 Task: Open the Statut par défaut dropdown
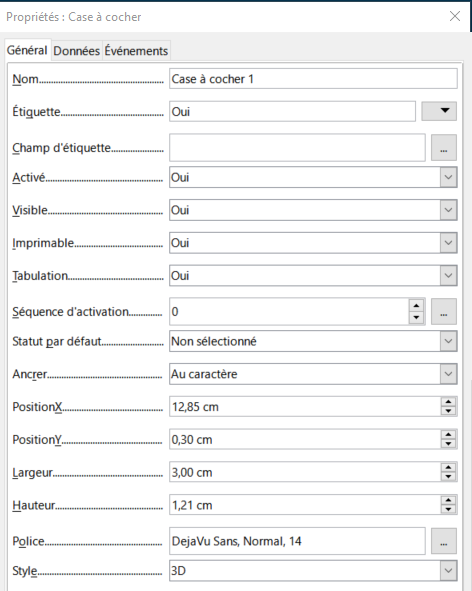pyautogui.click(x=448, y=341)
